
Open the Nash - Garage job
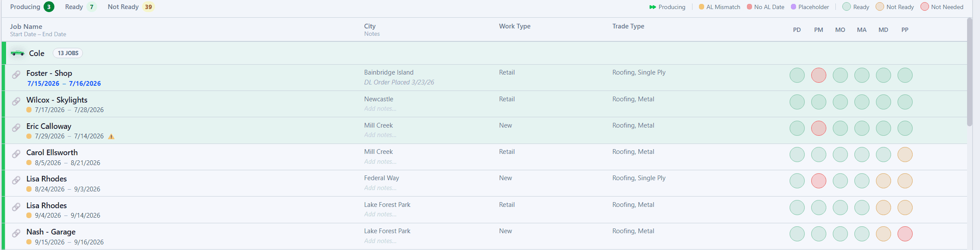(x=51, y=232)
